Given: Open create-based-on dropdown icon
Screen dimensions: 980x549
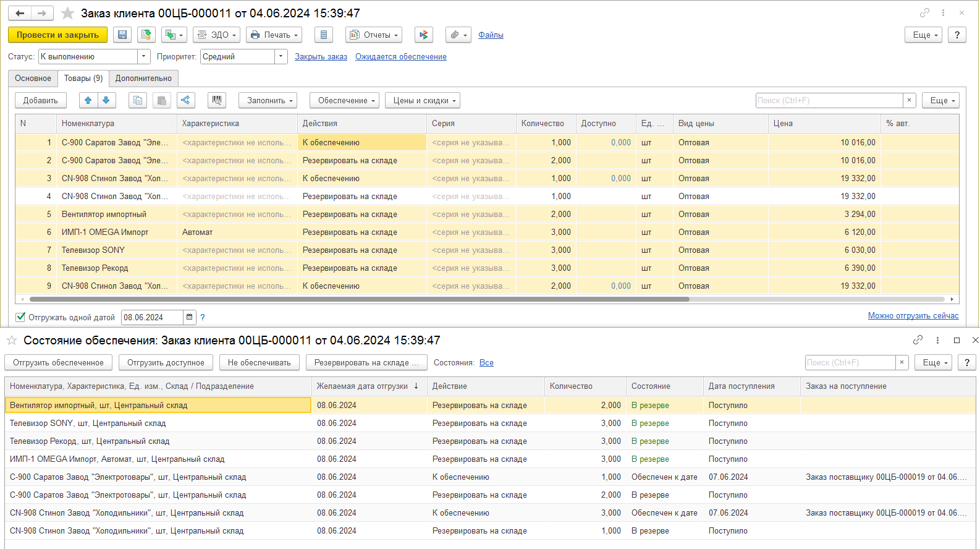Looking at the screenshot, I should point(174,35).
